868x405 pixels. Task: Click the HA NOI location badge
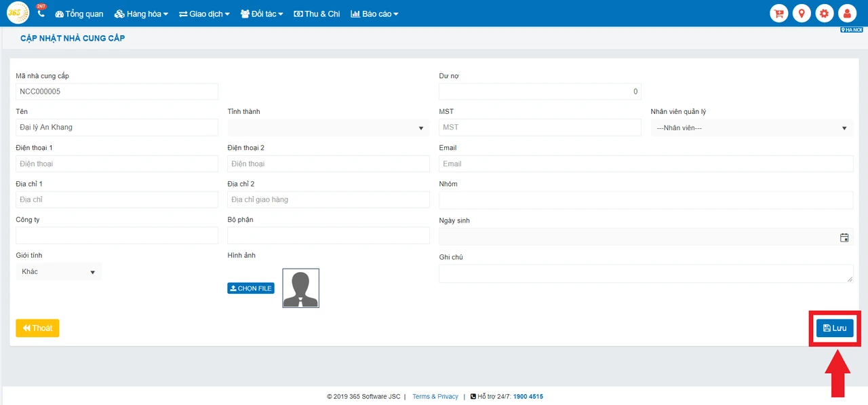pos(852,30)
